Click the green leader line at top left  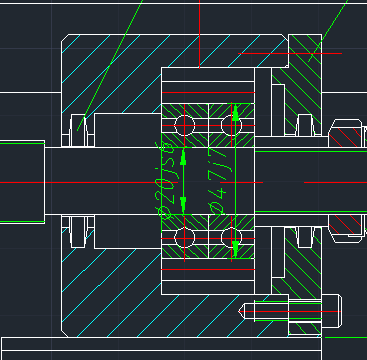tap(110, 65)
